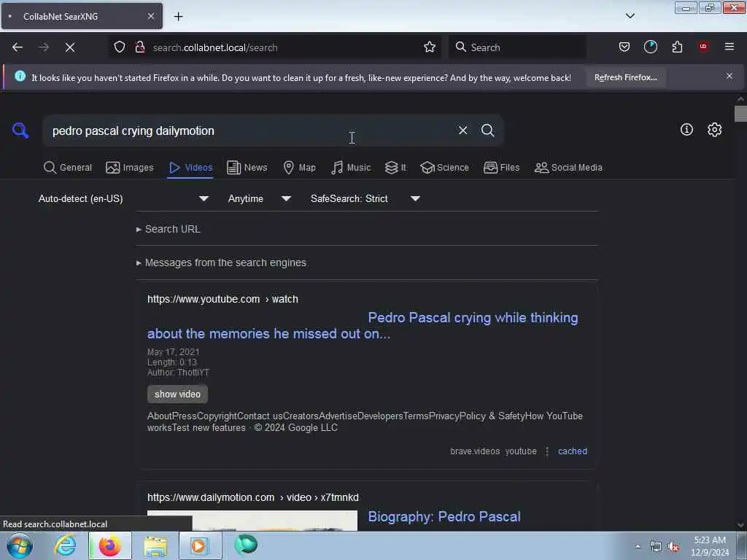Viewport: 747px width, 560px height.
Task: Open the Auto-detect language dropdown
Action: [x=123, y=198]
